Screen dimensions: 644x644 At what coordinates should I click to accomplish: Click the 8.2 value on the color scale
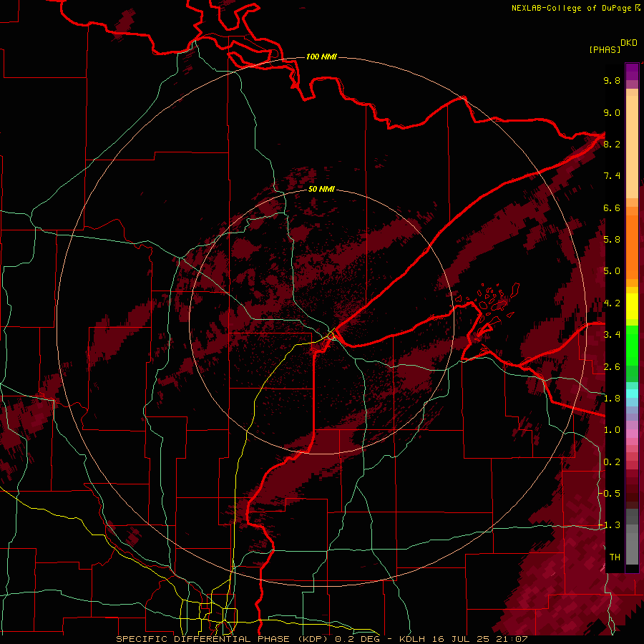click(612, 144)
